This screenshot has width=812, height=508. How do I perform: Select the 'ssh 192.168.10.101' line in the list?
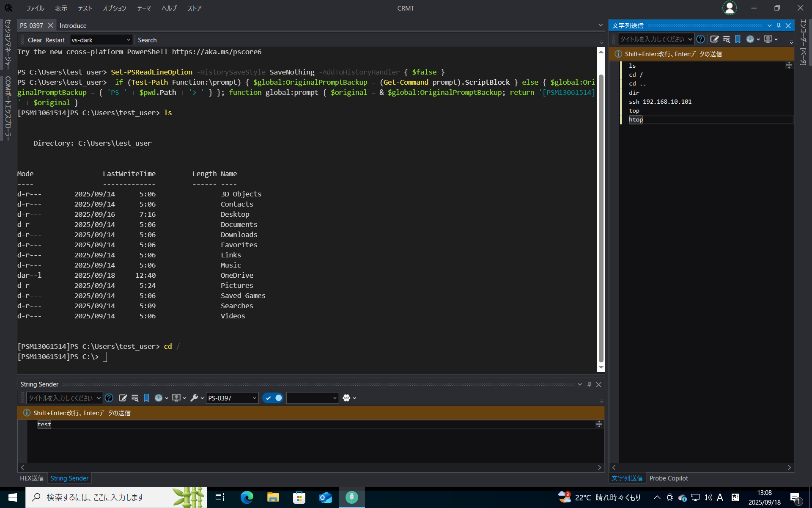[x=660, y=102]
